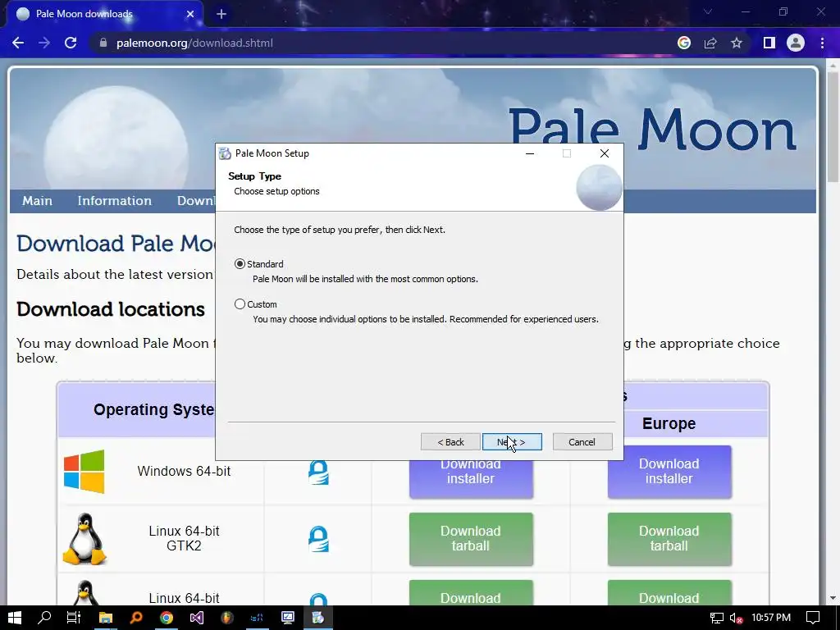The height and width of the screenshot is (630, 840).
Task: Cancel the Pale Moon Setup
Action: click(582, 442)
